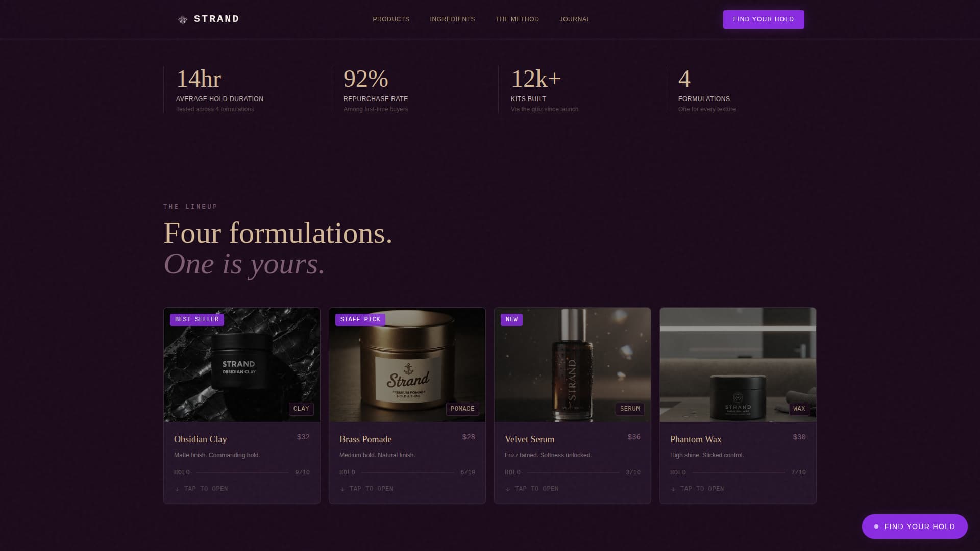Open the Products menu item
Image resolution: width=980 pixels, height=551 pixels.
(391, 19)
